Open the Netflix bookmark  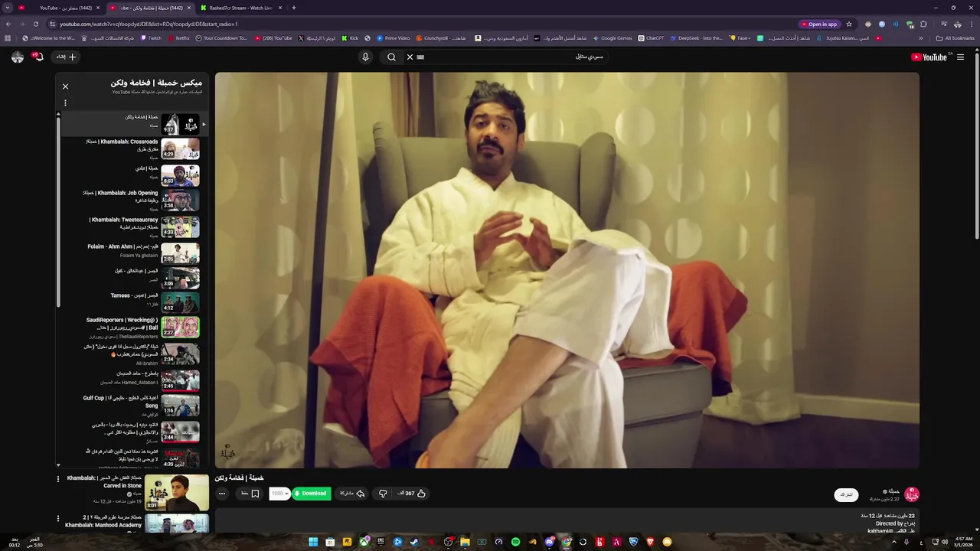pos(179,37)
